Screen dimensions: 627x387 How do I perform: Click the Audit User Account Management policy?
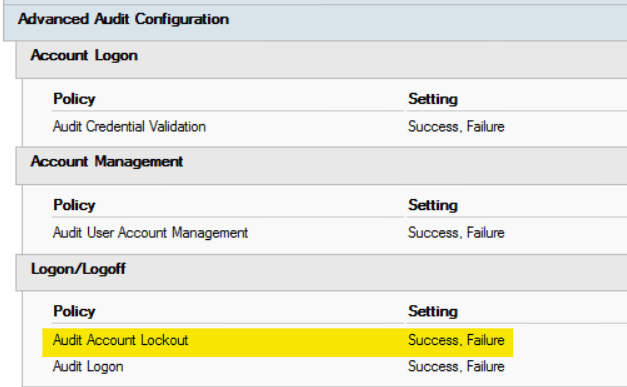point(150,233)
